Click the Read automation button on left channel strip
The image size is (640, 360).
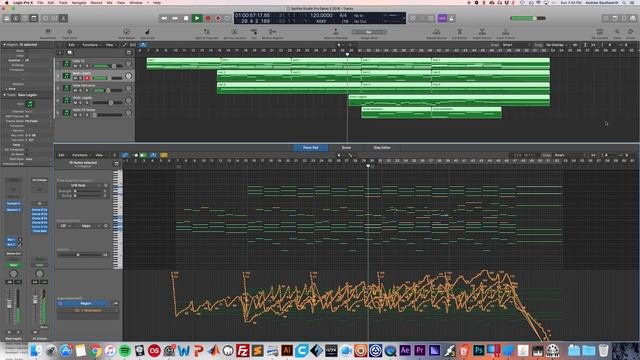point(13,265)
